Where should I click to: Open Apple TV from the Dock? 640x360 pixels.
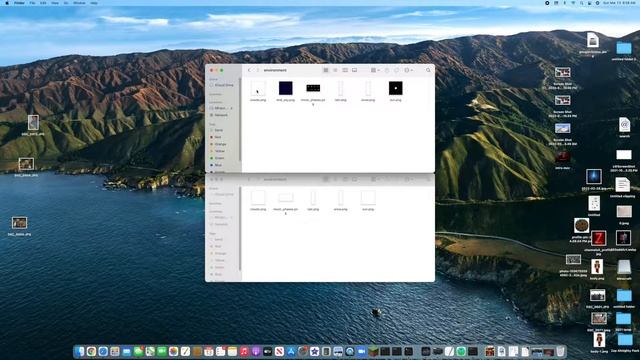click(x=268, y=351)
